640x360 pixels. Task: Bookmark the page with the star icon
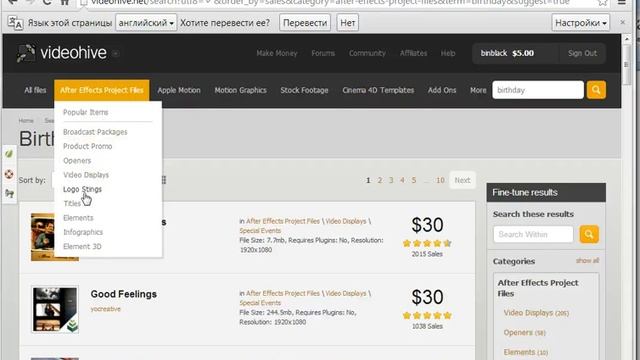point(603,2)
